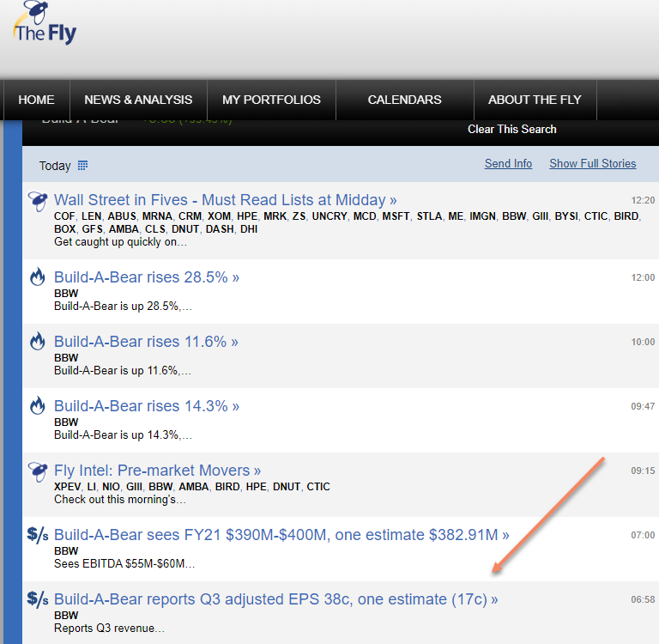
Task: Open MY PORTFOLIOS menu
Action: (271, 100)
